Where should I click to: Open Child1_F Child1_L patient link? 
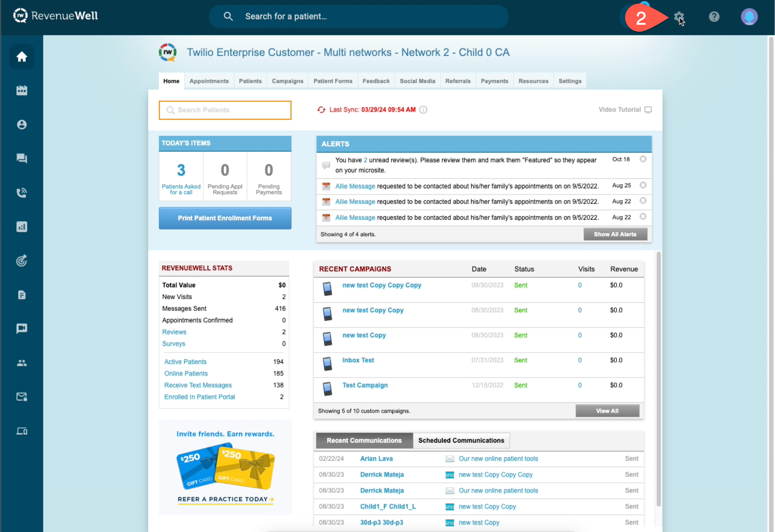point(388,506)
